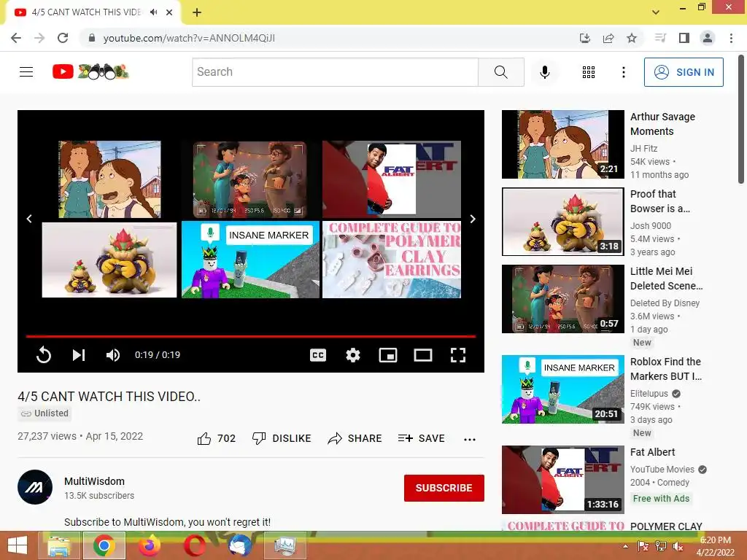Go to YouTube home via logo

point(90,72)
